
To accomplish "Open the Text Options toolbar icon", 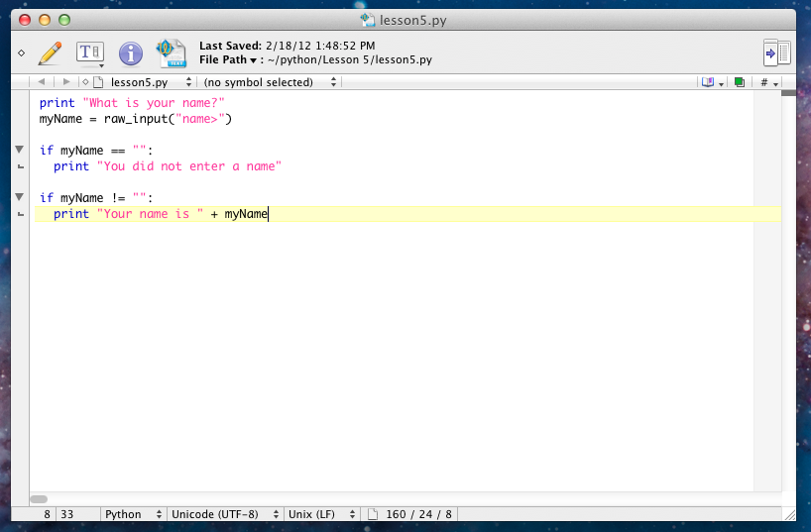I will 90,53.
